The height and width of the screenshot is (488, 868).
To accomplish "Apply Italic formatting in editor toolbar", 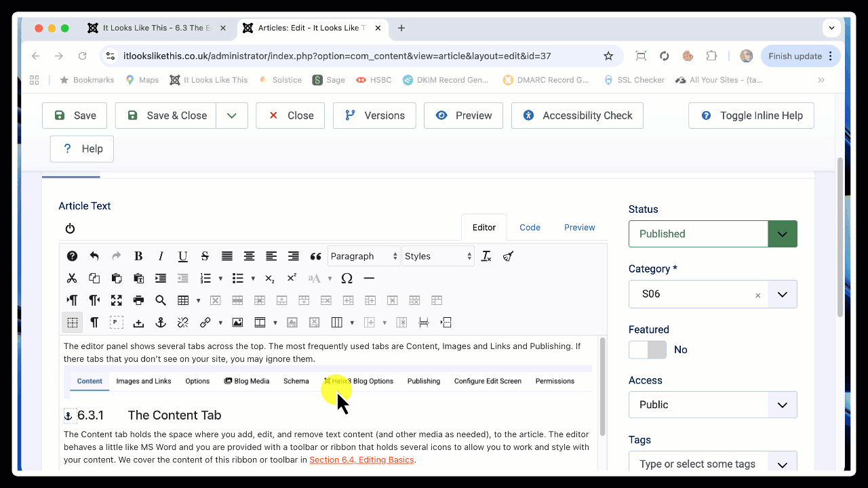I will [x=161, y=256].
